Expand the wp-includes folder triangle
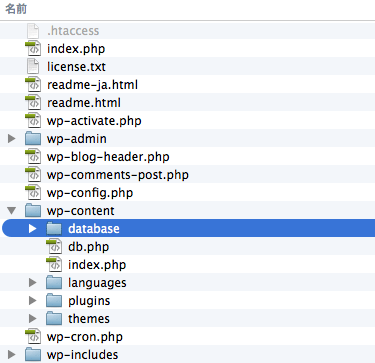The width and height of the screenshot is (375, 363). [12, 355]
